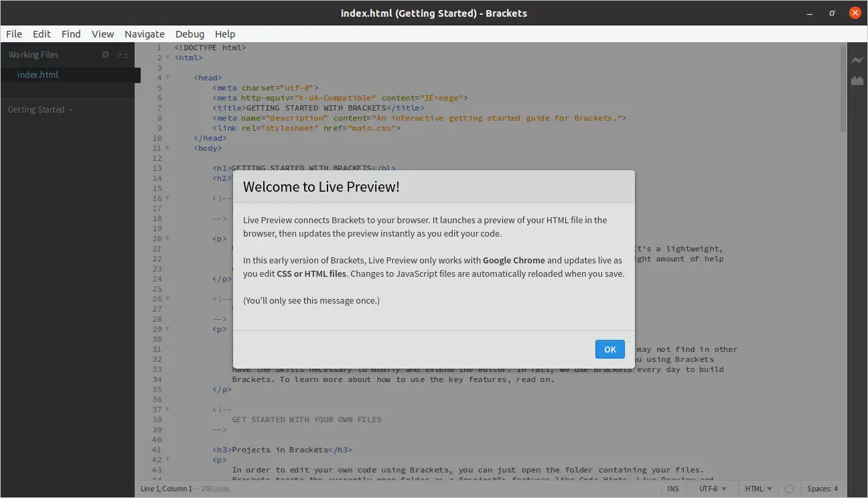Collapse the paragraph fold on line 29
868x498 pixels.
[167, 329]
